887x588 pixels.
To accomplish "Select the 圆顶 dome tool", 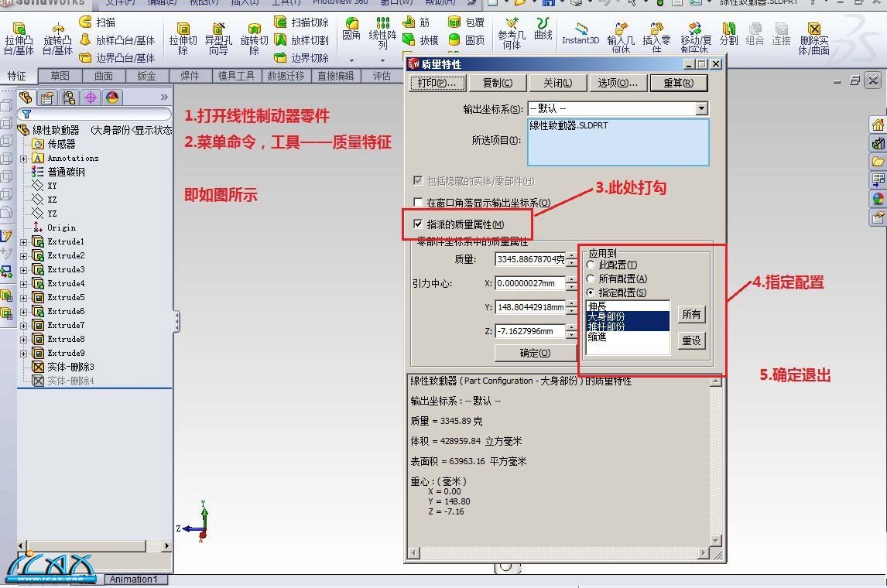I will [466, 40].
